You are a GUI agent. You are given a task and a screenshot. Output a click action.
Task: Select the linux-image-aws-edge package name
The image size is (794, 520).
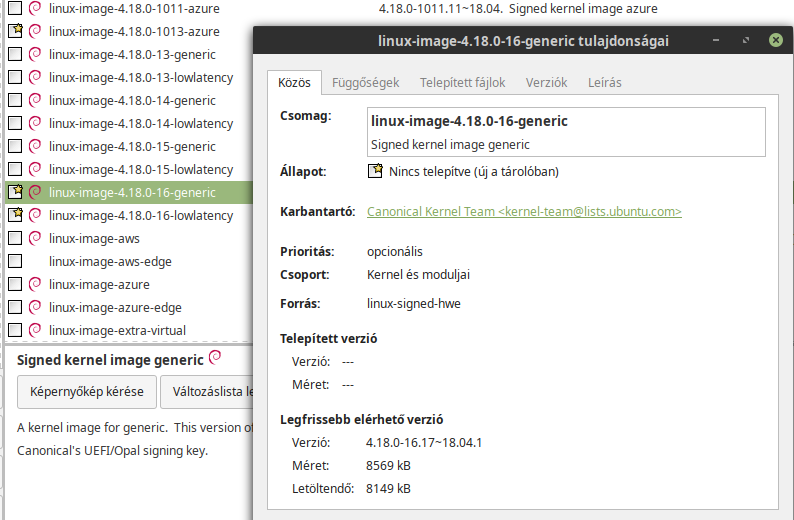pyautogui.click(x=110, y=262)
